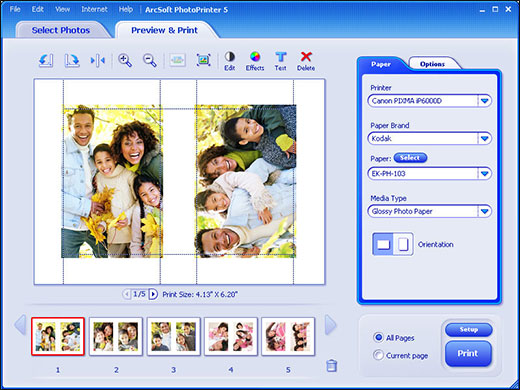520x390 pixels.
Task: Select page 3 thumbnail
Action: pyautogui.click(x=173, y=336)
